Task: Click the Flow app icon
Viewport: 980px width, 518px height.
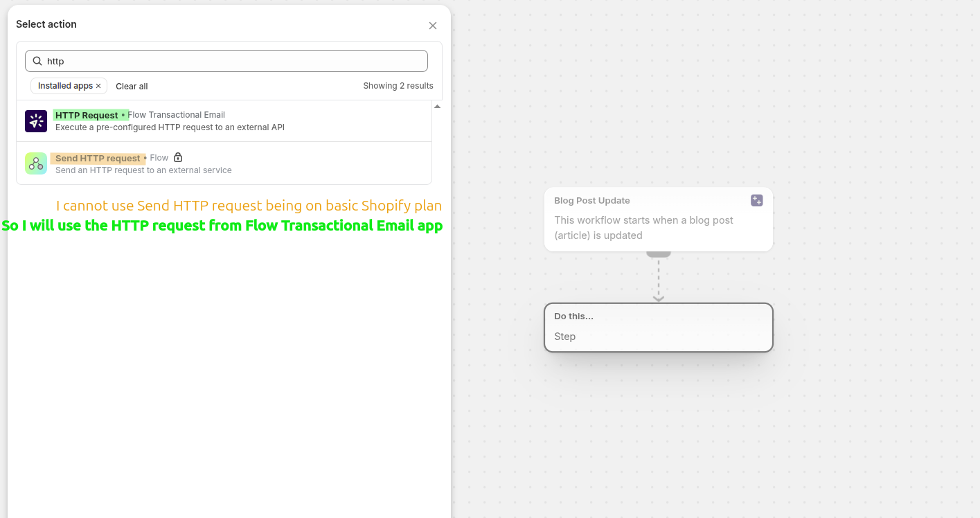Action: click(x=36, y=163)
